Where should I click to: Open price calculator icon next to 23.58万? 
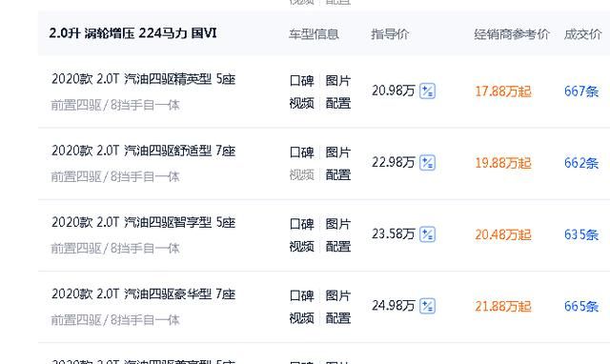click(427, 234)
